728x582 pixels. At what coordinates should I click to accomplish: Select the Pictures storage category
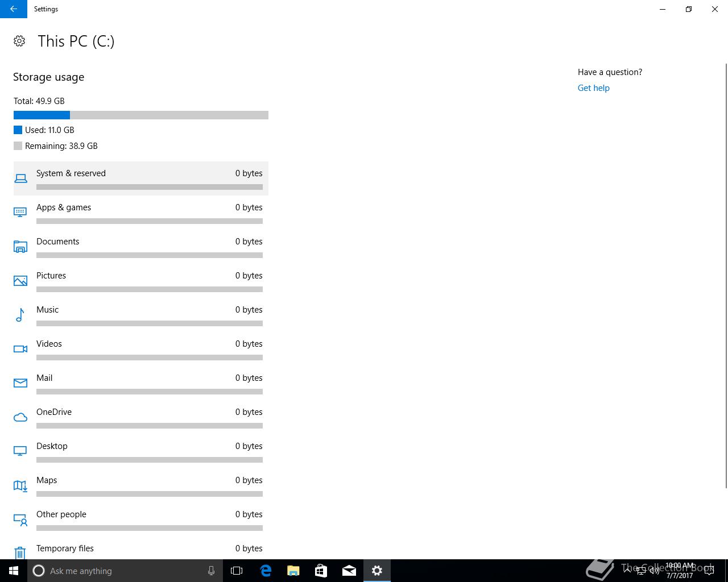[141, 281]
